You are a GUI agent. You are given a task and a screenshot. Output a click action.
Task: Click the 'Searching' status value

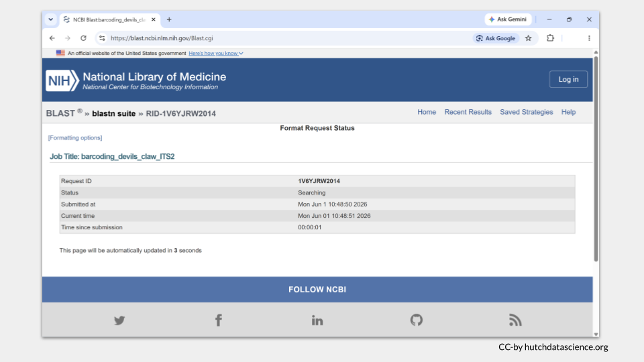pyautogui.click(x=312, y=192)
